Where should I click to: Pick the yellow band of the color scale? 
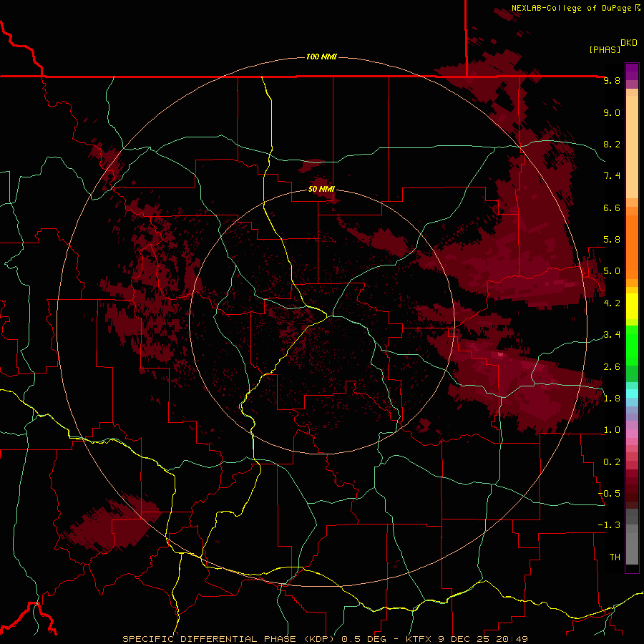[632, 306]
